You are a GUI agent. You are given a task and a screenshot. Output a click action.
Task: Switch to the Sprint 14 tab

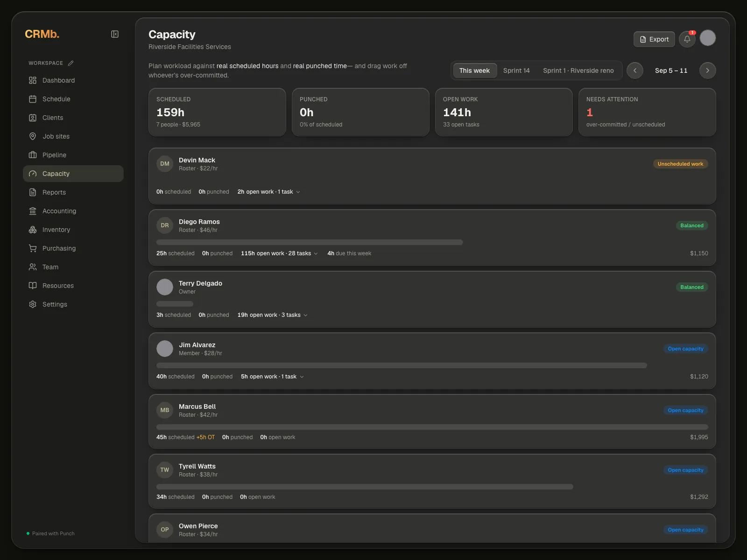click(516, 70)
